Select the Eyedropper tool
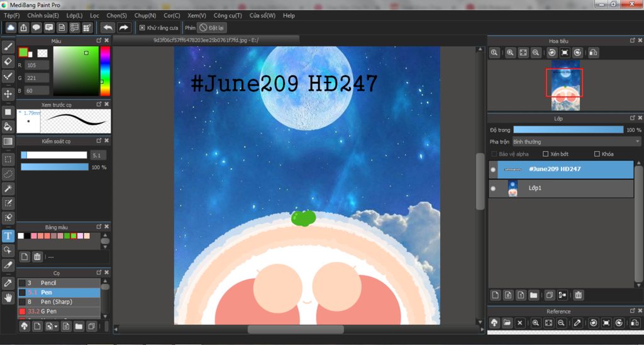Viewport: 644px width, 345px height. point(8,283)
